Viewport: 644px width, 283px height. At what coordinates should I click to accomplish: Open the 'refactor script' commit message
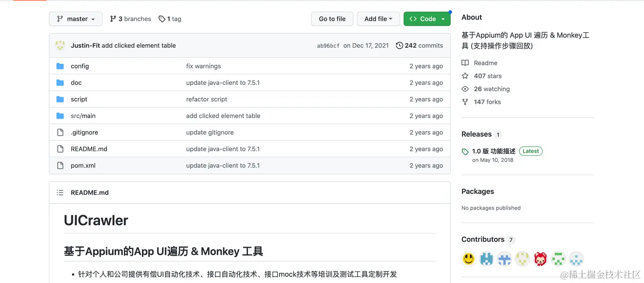tap(207, 99)
